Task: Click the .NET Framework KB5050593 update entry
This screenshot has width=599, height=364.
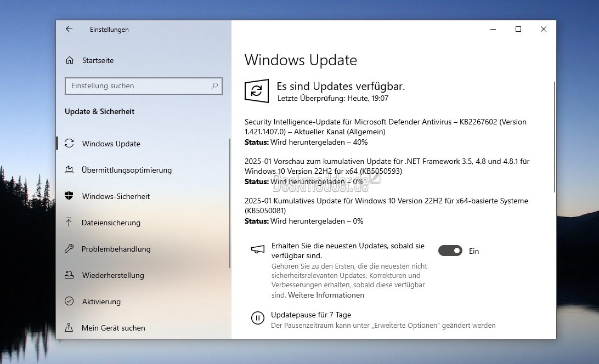Action: coord(387,166)
